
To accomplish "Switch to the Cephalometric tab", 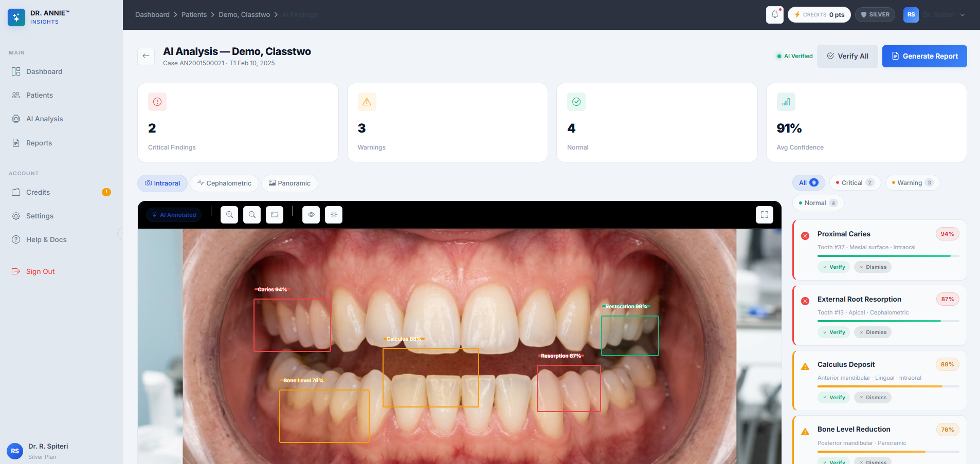I will pyautogui.click(x=224, y=183).
